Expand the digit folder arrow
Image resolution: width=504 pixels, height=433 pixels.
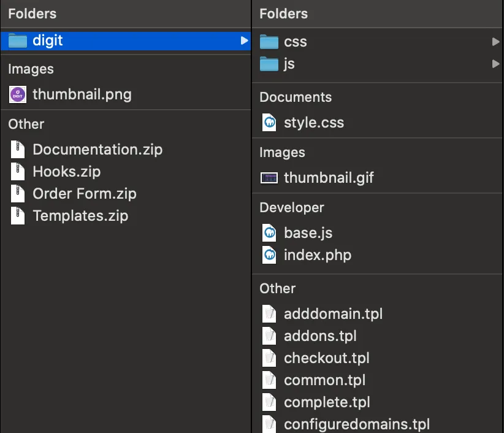point(244,40)
